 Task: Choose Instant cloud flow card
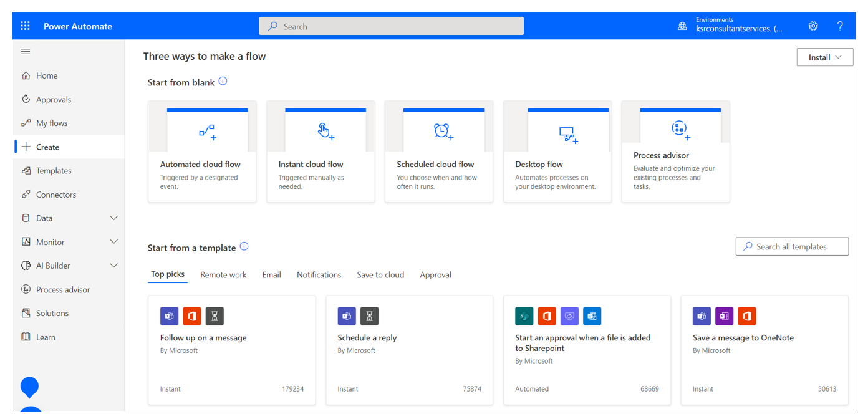321,152
